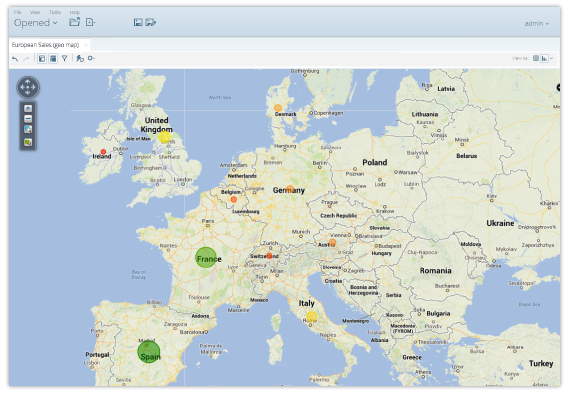Image resolution: width=570 pixels, height=393 pixels.
Task: Click the Save icon in header
Action: pyautogui.click(x=138, y=23)
